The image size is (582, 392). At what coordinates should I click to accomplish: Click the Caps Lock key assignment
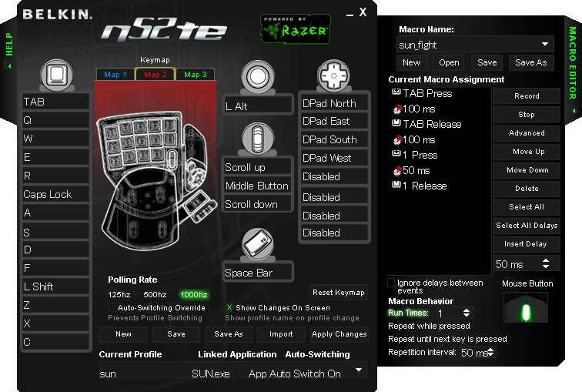coord(55,194)
